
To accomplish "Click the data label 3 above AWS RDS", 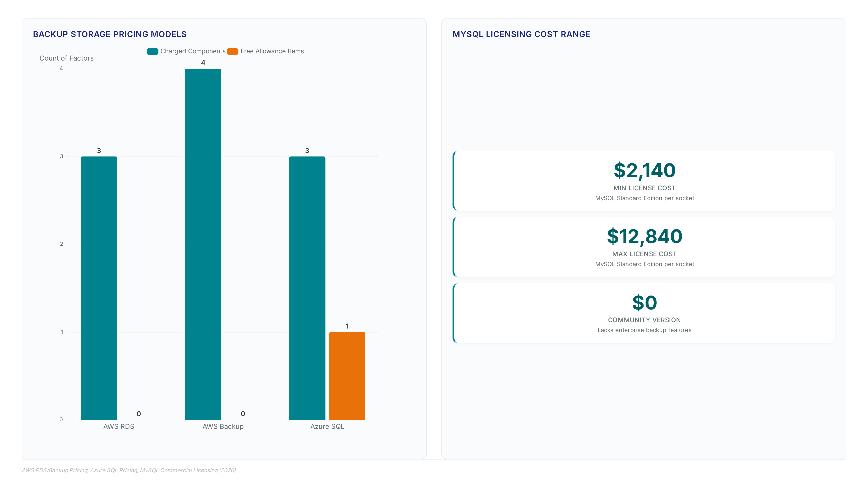I will click(99, 150).
